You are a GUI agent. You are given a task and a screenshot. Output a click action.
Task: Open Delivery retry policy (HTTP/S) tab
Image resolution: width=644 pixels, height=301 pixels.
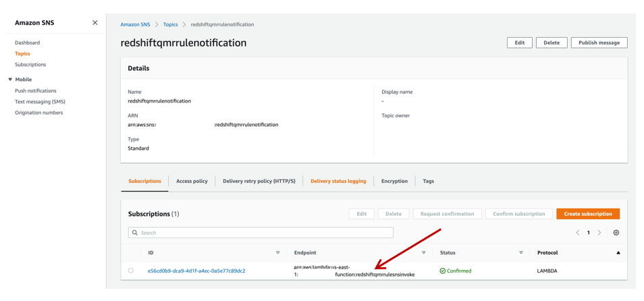click(x=259, y=181)
